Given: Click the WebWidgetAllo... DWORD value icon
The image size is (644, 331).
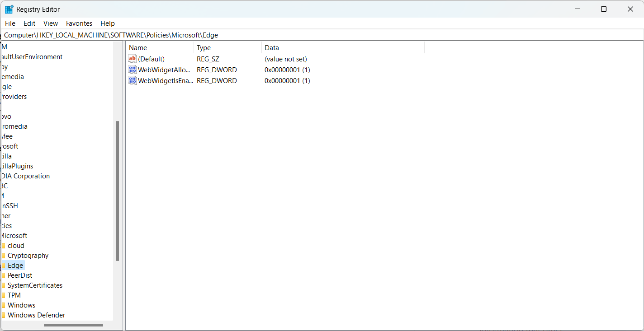Looking at the screenshot, I should (133, 70).
